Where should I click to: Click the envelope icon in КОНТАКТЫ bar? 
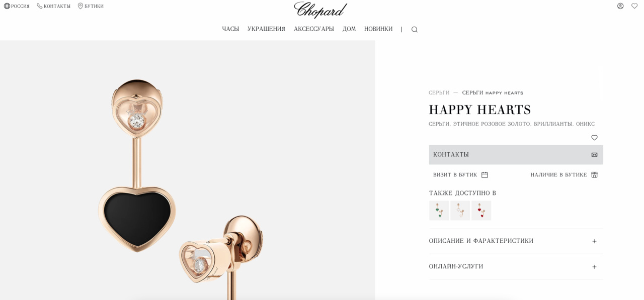[x=594, y=155]
